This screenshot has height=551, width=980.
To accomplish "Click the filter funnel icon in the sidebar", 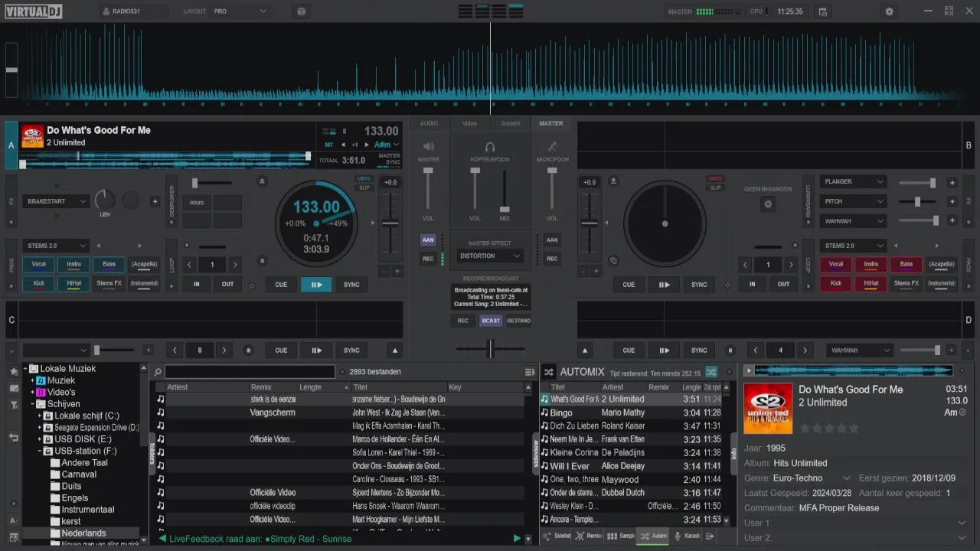I will click(13, 406).
